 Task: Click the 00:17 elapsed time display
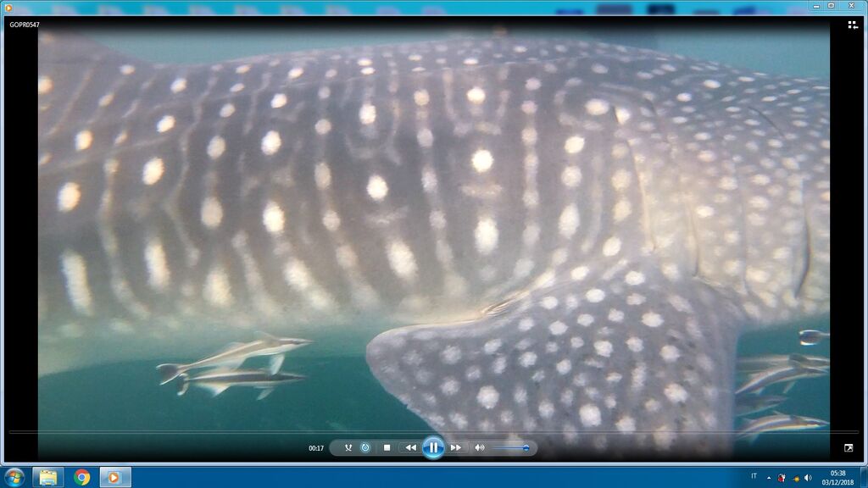(316, 448)
